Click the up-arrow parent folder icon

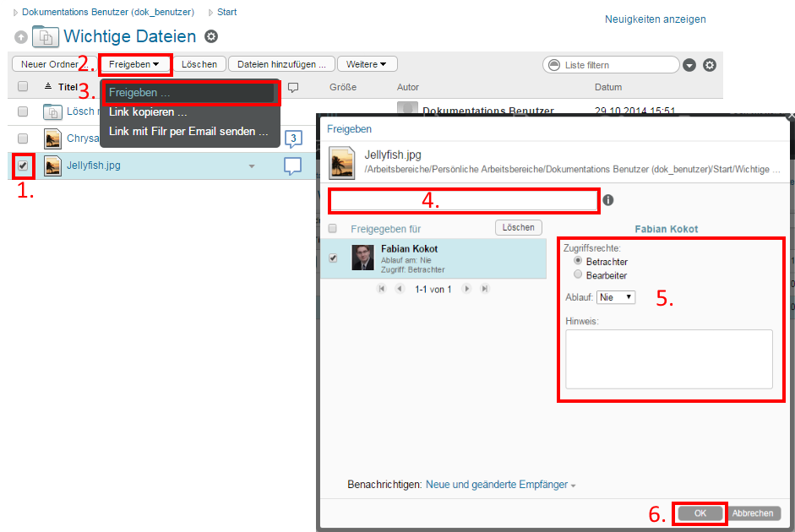click(21, 37)
